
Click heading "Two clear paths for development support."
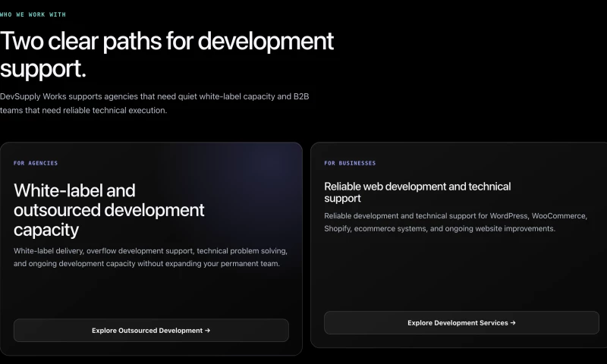167,55
